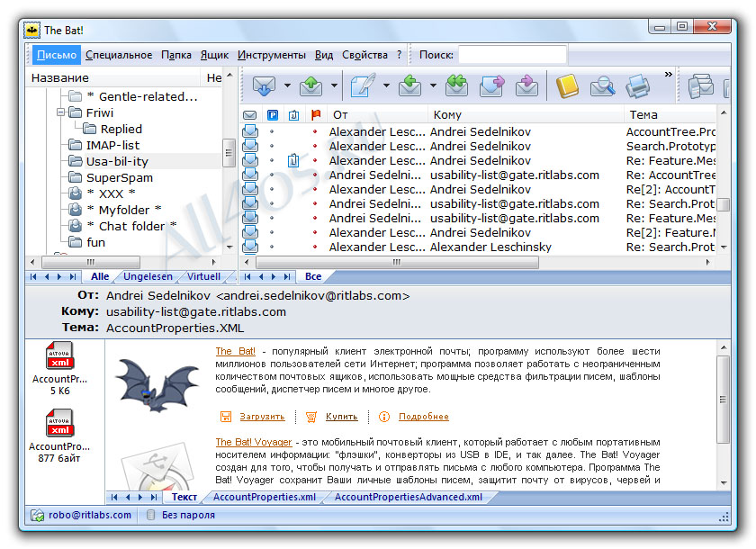756x549 pixels.
Task: Collapse the Friwi folder tree node
Action: 61,112
